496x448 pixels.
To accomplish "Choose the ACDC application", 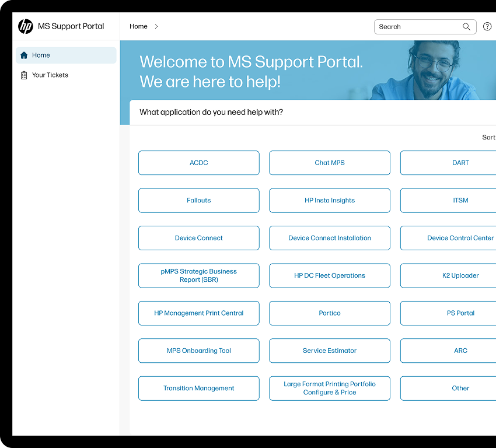I will pyautogui.click(x=199, y=163).
